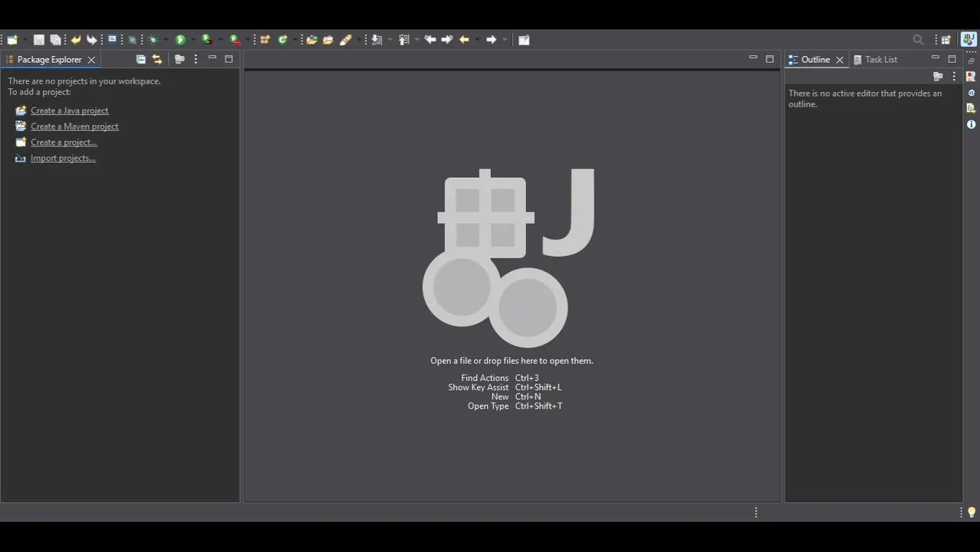Screen dimensions: 980x552
Task: Click the Run External Tools icon
Action: [x=235, y=40]
